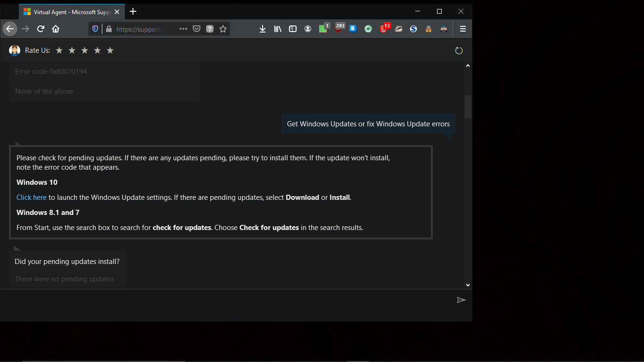Click the 'Windows 10' heading
This screenshot has width=644, height=362.
click(x=37, y=182)
